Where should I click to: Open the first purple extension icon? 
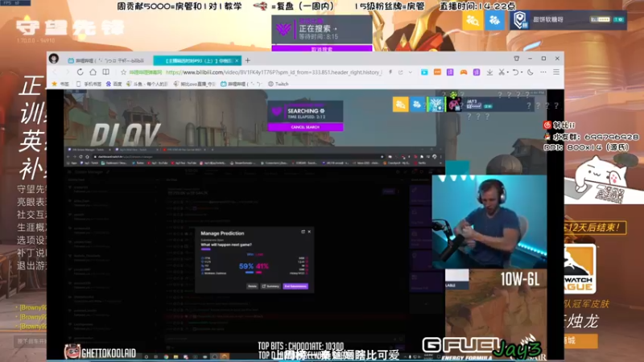(x=450, y=72)
